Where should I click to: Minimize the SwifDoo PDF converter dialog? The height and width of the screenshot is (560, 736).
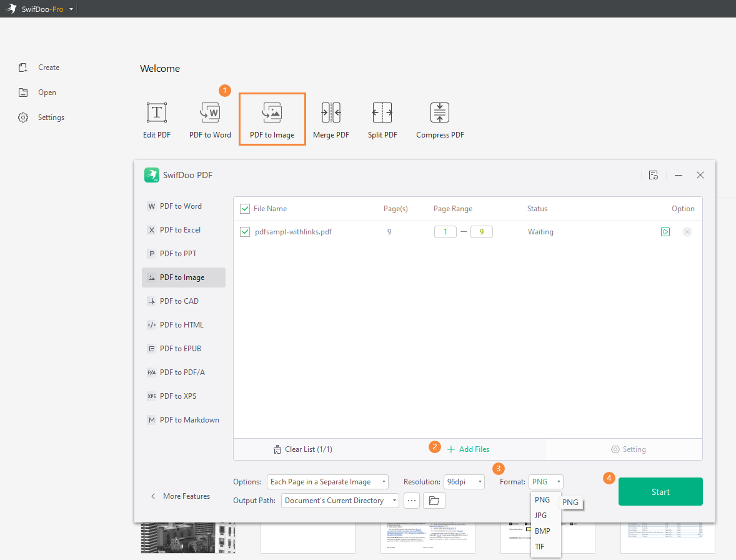click(679, 175)
